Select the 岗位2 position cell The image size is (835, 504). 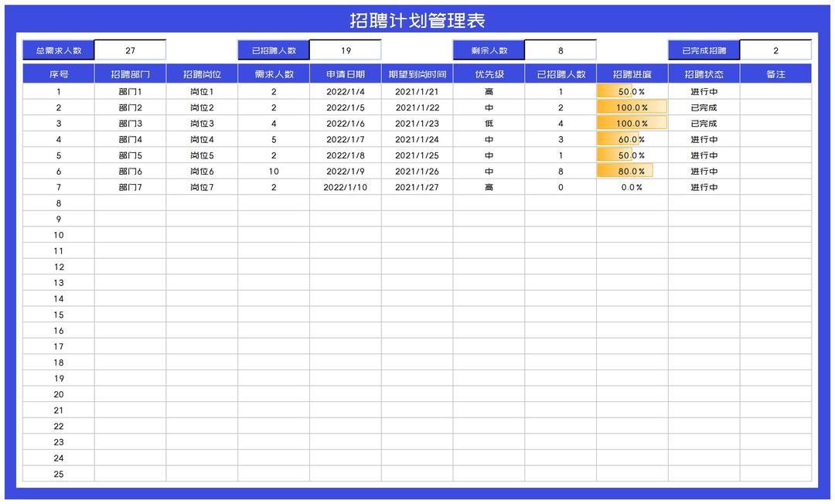click(x=202, y=107)
